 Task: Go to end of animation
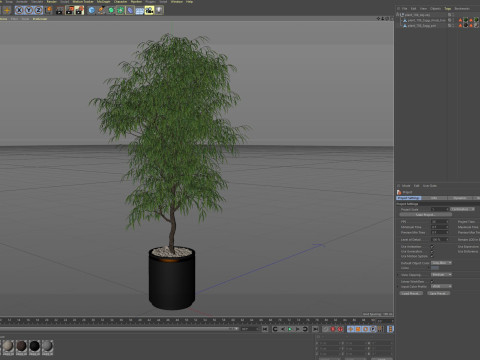tap(315, 329)
